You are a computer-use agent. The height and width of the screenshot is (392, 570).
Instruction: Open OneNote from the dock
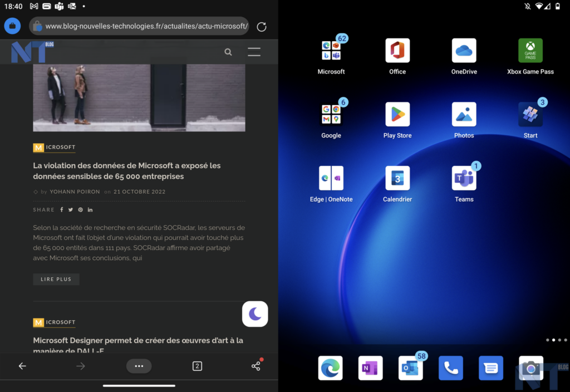coord(370,368)
